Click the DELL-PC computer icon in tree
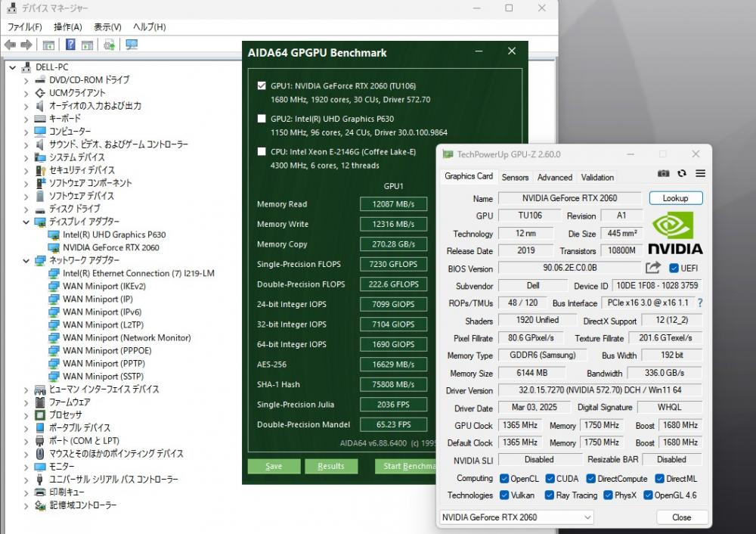 (x=26, y=67)
